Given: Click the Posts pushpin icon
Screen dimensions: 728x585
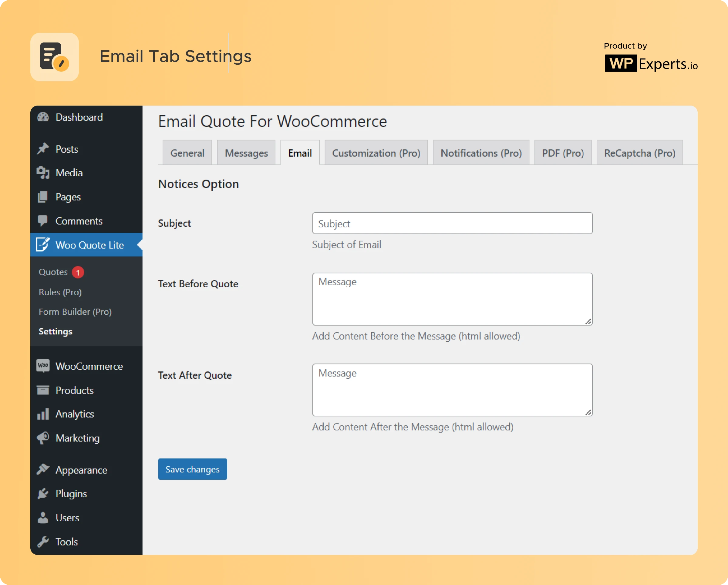Looking at the screenshot, I should [43, 149].
